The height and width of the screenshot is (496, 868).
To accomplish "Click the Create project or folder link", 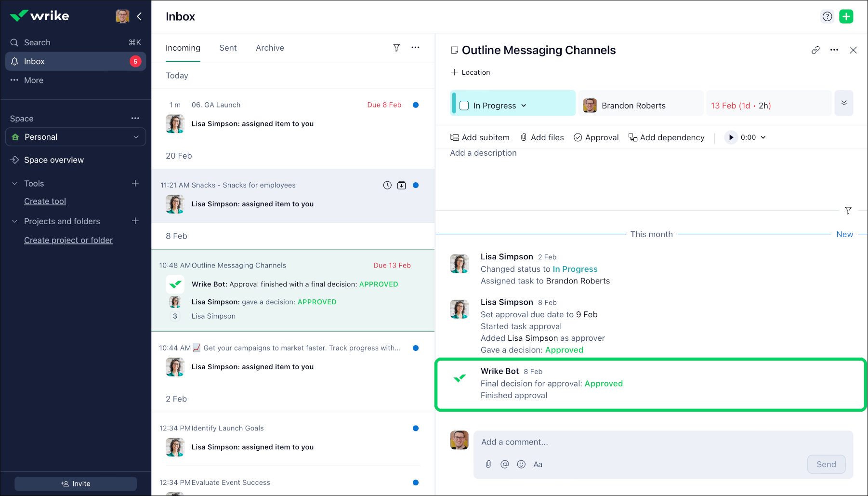I will coord(68,240).
